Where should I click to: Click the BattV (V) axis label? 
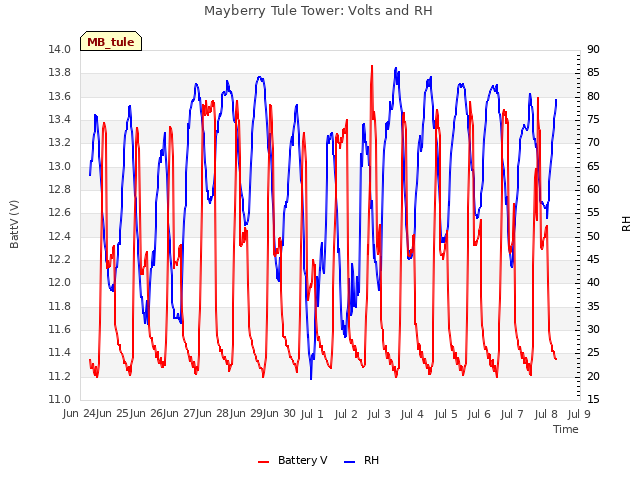click(x=14, y=224)
